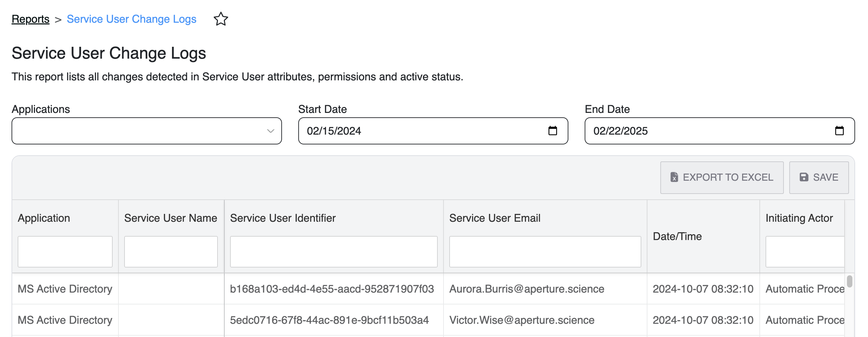Click the Export to Excel button
This screenshot has height=337, width=868.
coord(721,177)
